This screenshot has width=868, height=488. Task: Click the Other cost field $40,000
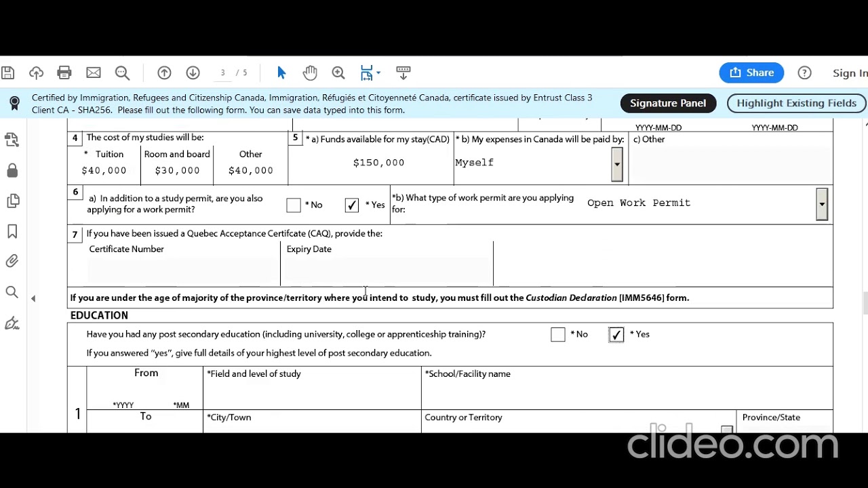[251, 171]
